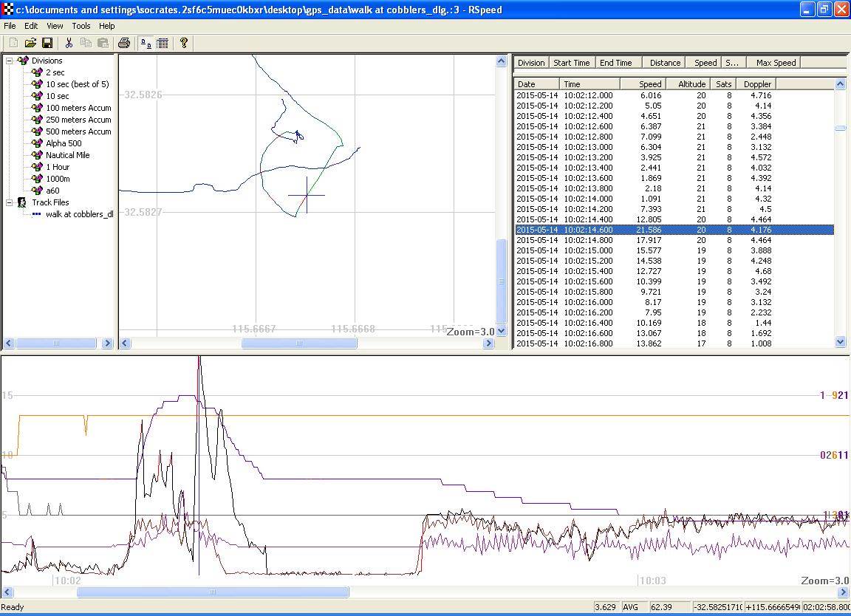Click the Doppler column header
Screen dimensions: 851x616
click(757, 84)
